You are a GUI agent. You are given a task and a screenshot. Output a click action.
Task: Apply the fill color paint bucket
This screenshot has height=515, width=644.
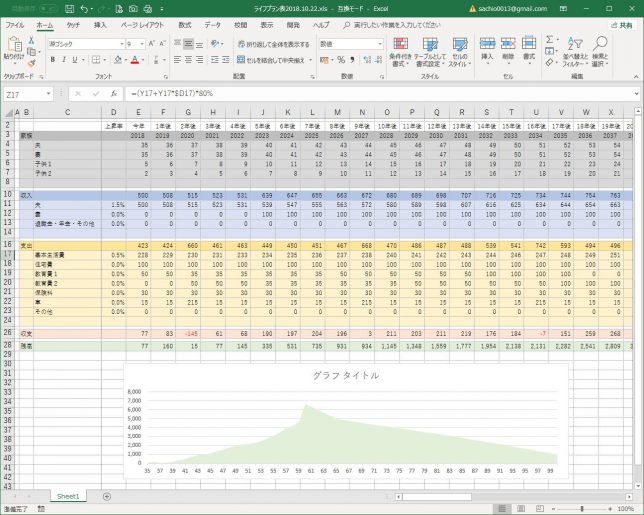(x=118, y=60)
